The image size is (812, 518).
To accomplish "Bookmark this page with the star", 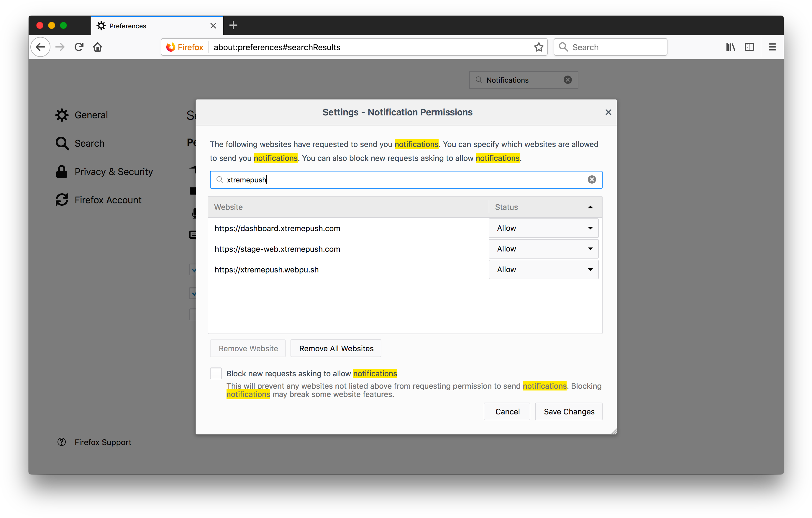I will click(539, 47).
